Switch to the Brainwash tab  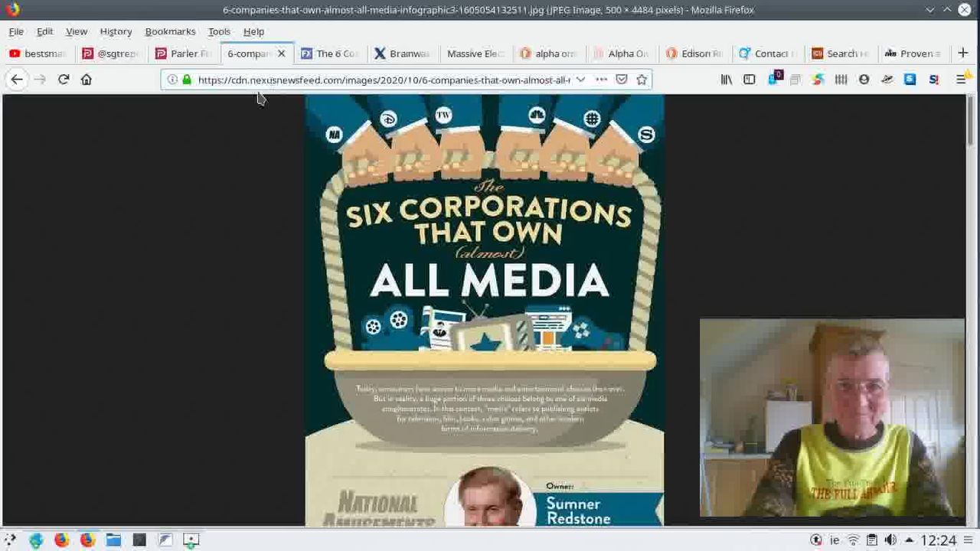[402, 54]
